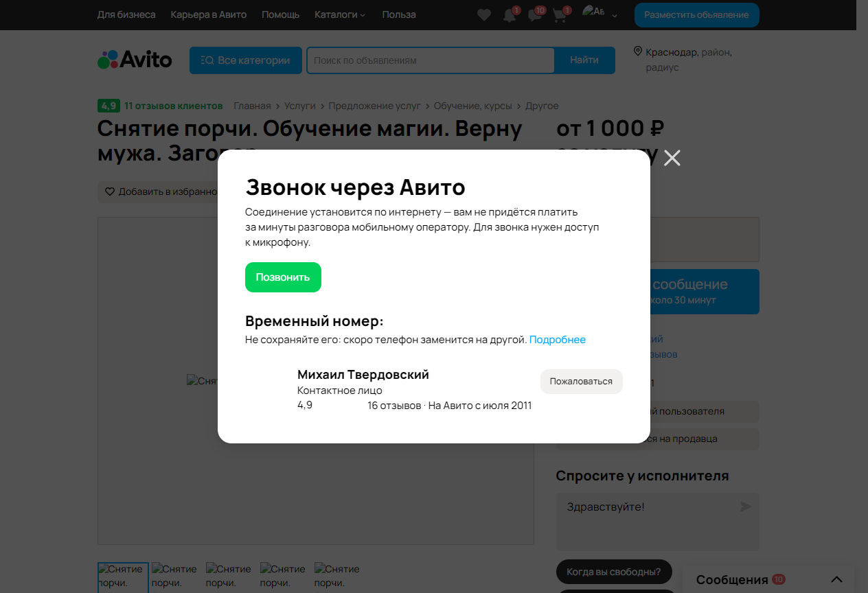Viewport: 868px width, 593px height.
Task: Open shopping cart icon
Action: coord(560,15)
